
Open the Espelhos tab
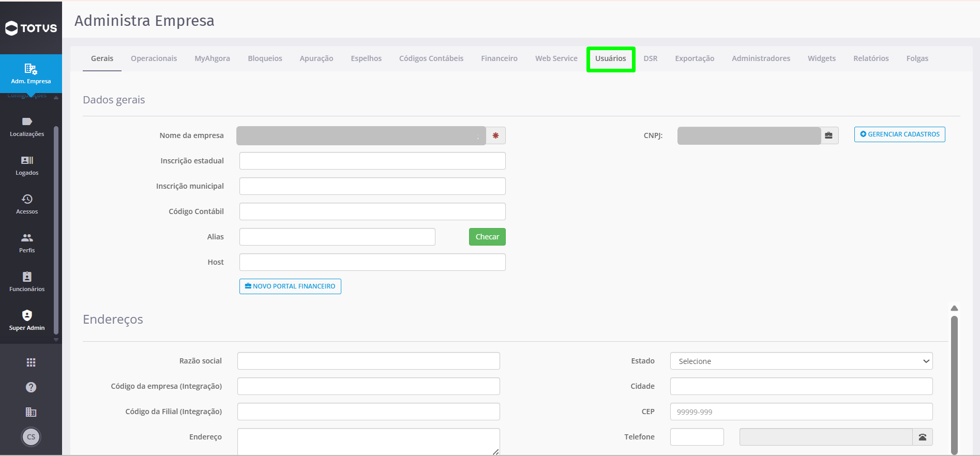[x=366, y=58]
